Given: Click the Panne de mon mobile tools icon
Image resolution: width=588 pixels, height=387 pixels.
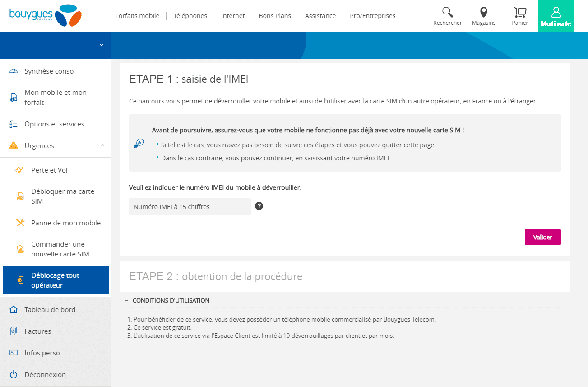Looking at the screenshot, I should [x=20, y=223].
